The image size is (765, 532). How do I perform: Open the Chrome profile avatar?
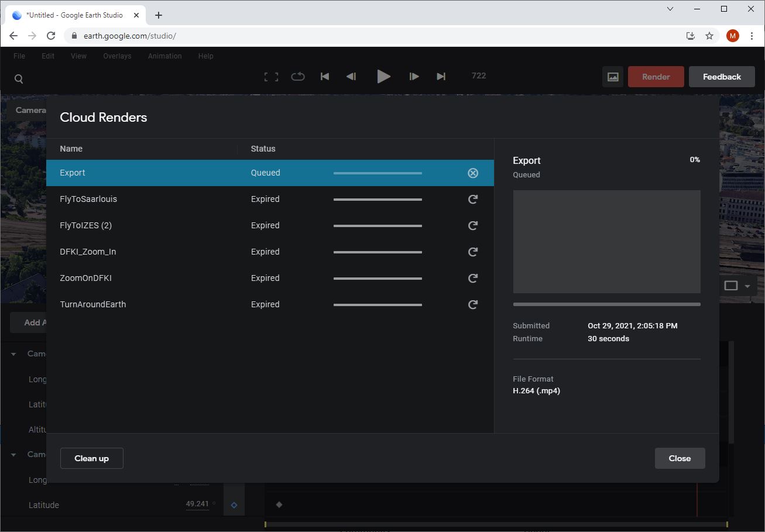tap(732, 36)
